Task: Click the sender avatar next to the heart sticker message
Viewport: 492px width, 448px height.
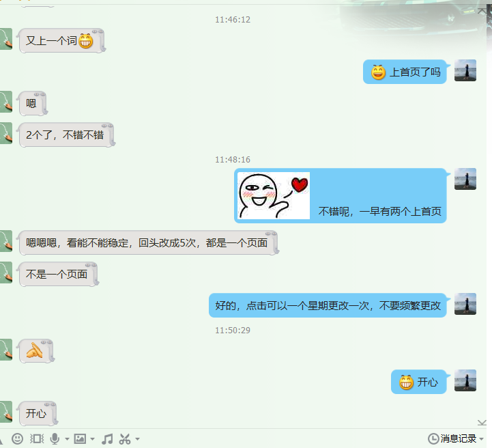Action: [x=465, y=179]
